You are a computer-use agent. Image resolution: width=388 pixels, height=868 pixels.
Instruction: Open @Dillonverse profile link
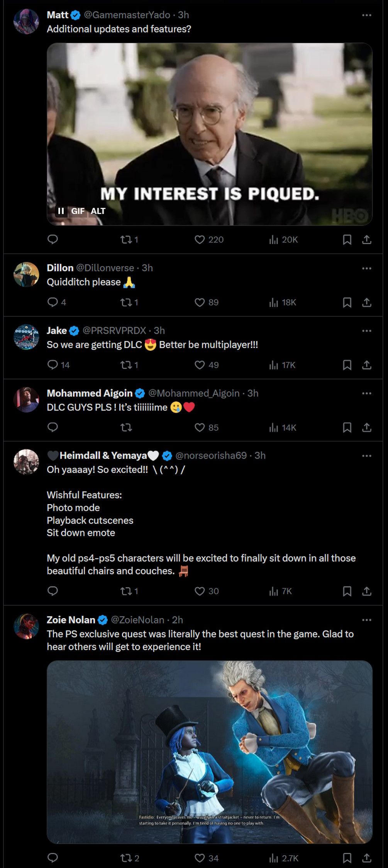(105, 268)
